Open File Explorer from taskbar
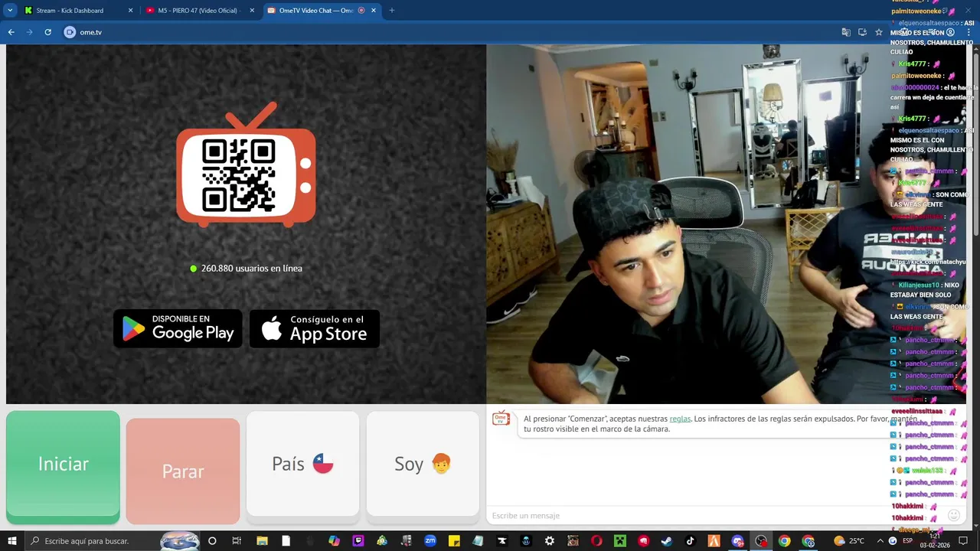Screen dimensions: 980x551 261,541
